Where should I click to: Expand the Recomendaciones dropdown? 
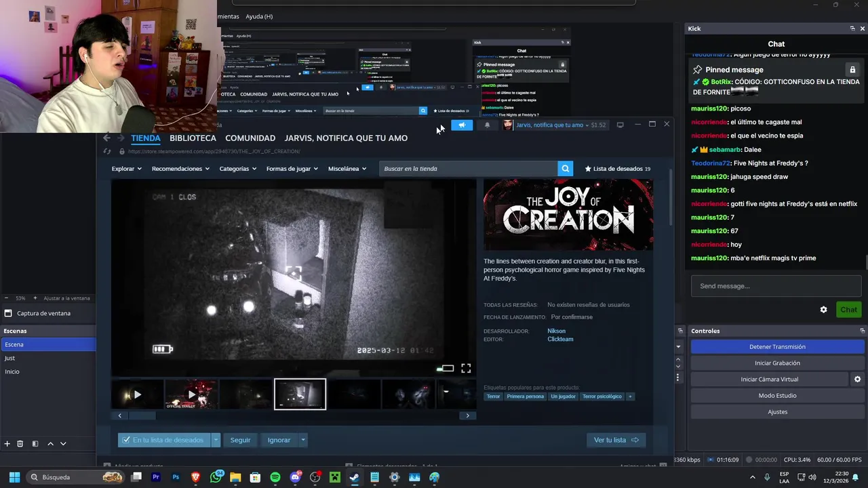pos(181,169)
